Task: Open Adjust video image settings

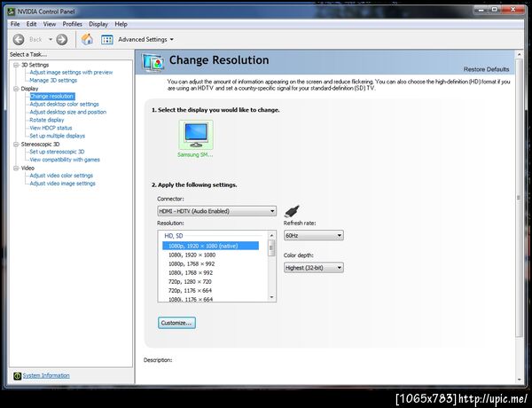Action: pos(62,184)
